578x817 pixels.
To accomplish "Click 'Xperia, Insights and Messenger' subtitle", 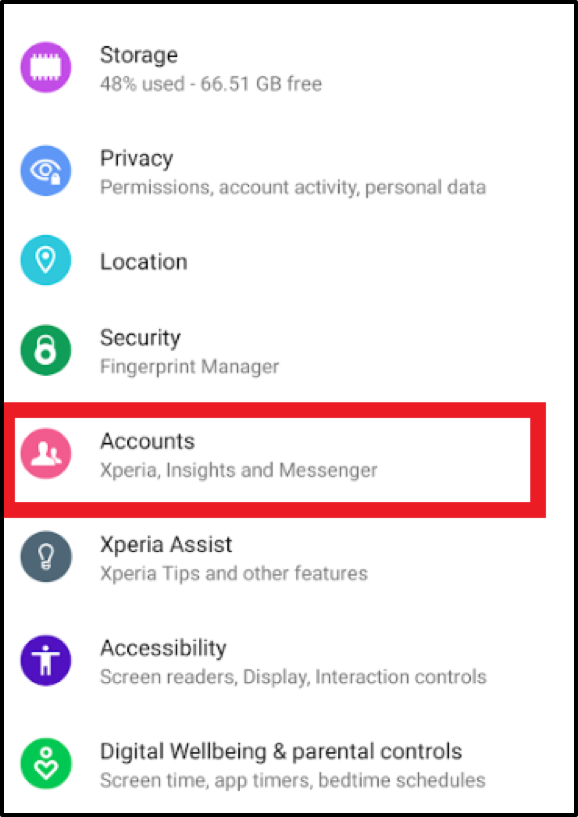I will [239, 471].
